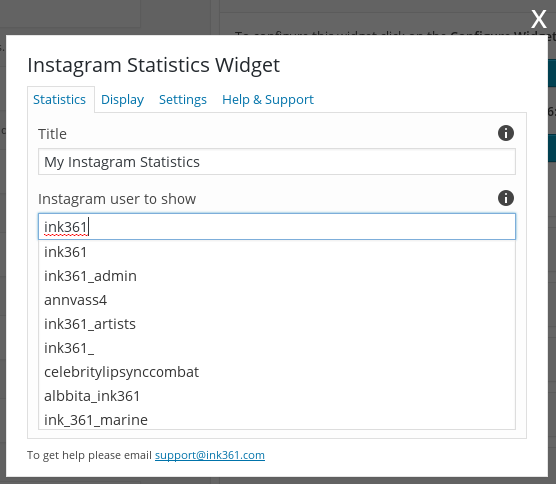Go to Help & Support tab
The width and height of the screenshot is (556, 484).
click(268, 100)
